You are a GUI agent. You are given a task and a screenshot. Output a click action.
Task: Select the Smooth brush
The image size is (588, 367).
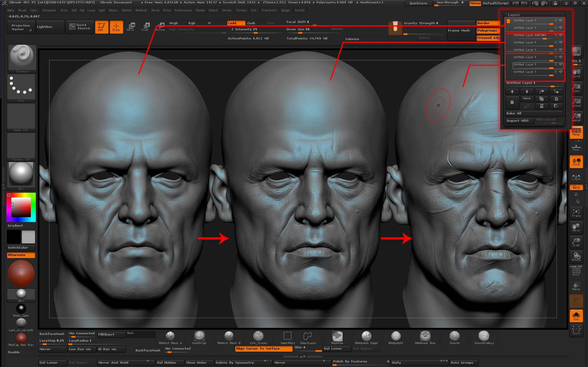coord(454,338)
